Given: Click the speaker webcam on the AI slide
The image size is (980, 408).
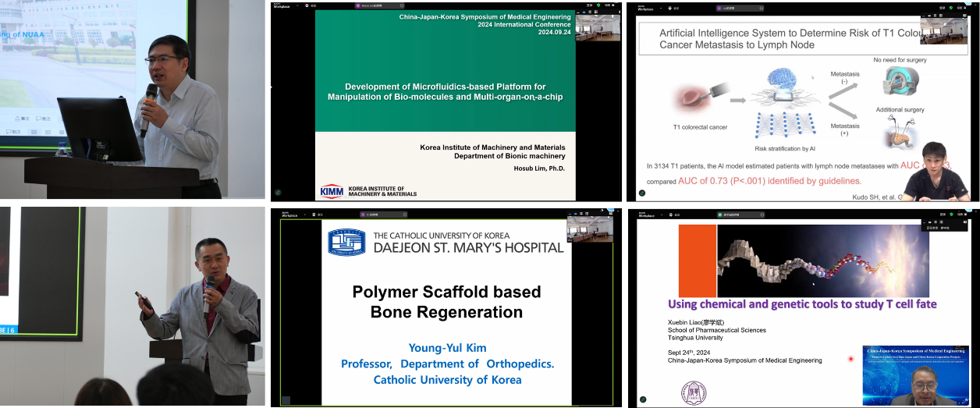Looking at the screenshot, I should point(935,171).
